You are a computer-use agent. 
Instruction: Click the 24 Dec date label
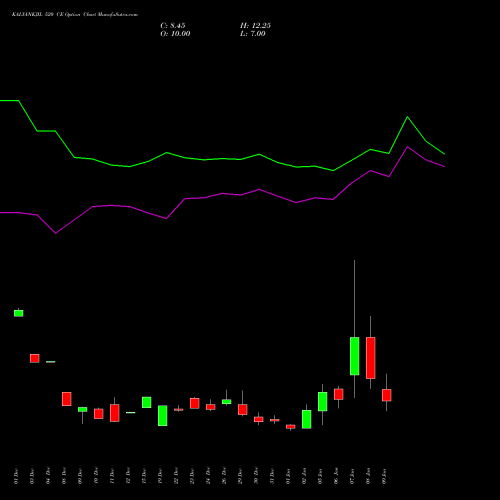(x=208, y=476)
